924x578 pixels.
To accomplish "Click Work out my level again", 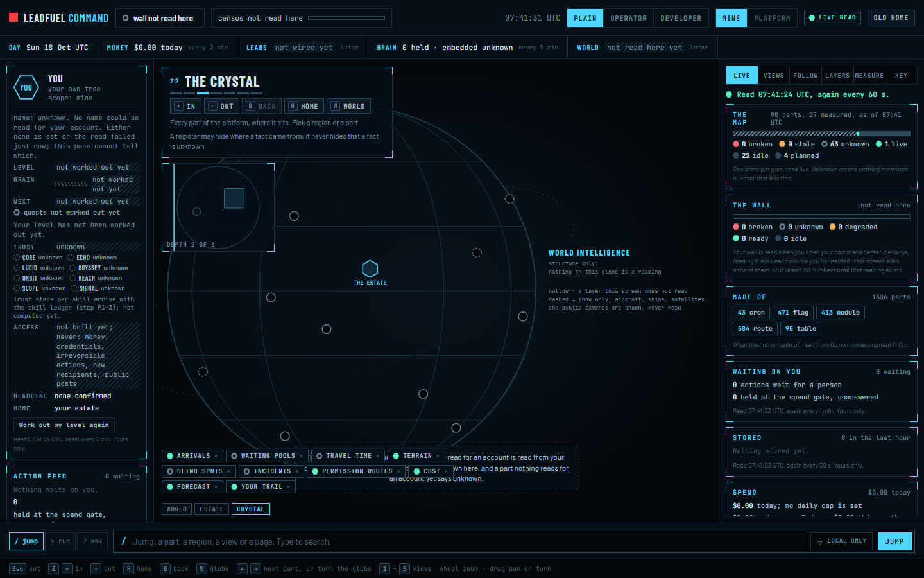I will tap(64, 425).
